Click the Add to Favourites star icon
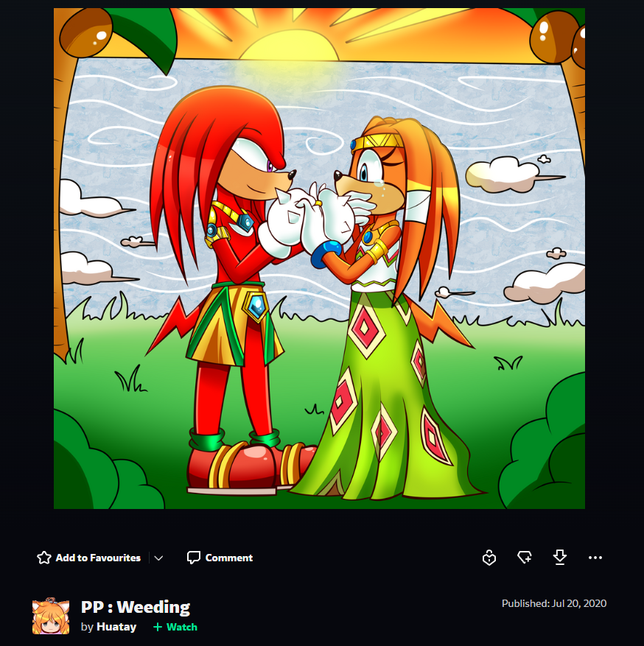The width and height of the screenshot is (644, 646). click(x=44, y=558)
